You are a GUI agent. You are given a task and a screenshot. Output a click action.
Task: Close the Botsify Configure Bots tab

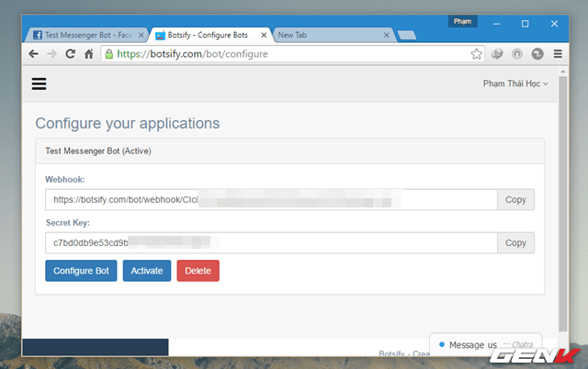264,35
